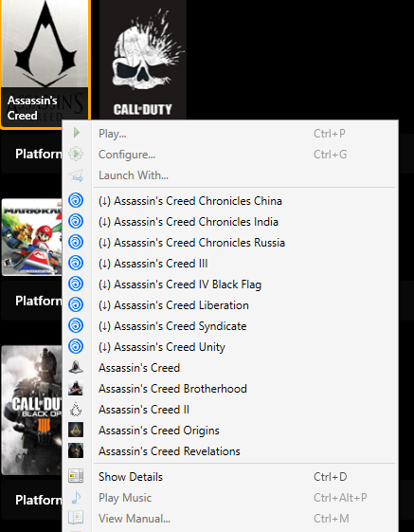Click the Assassin's Creed Brotherhood game icon
414x532 pixels.
click(x=76, y=389)
